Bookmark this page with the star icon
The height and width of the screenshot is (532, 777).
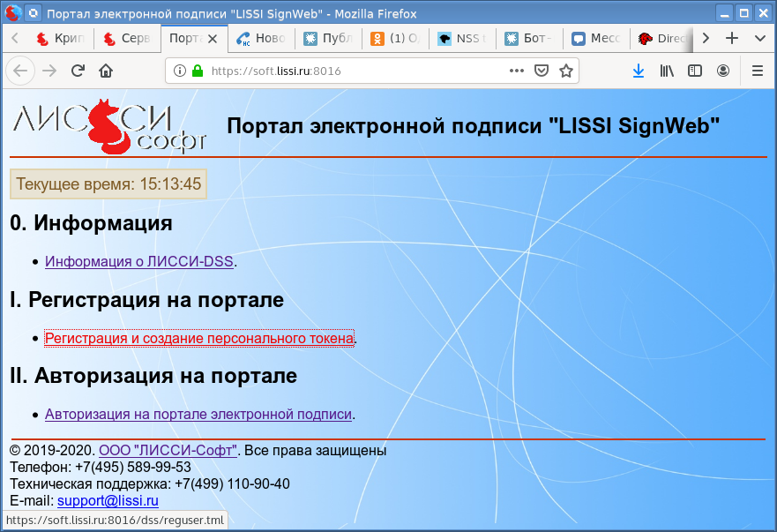[566, 71]
